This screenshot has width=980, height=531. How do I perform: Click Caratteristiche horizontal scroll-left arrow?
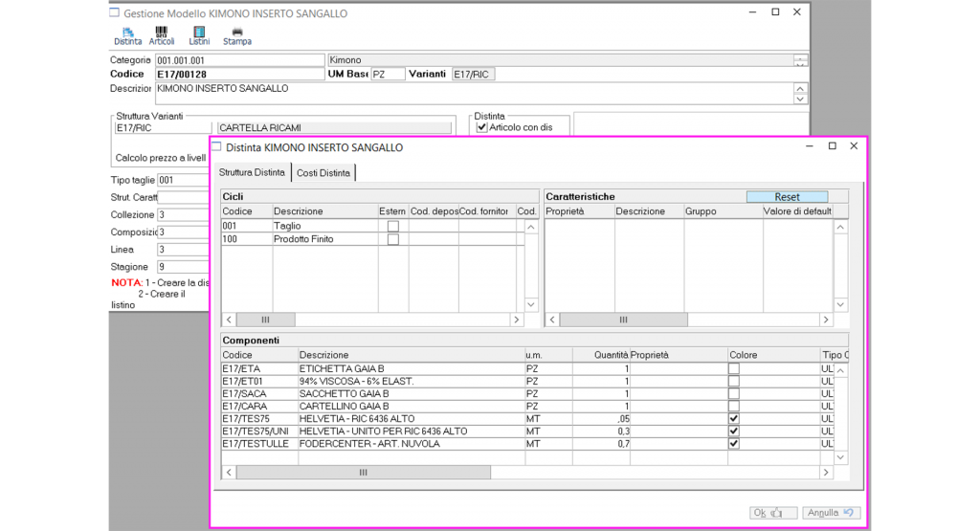(552, 320)
